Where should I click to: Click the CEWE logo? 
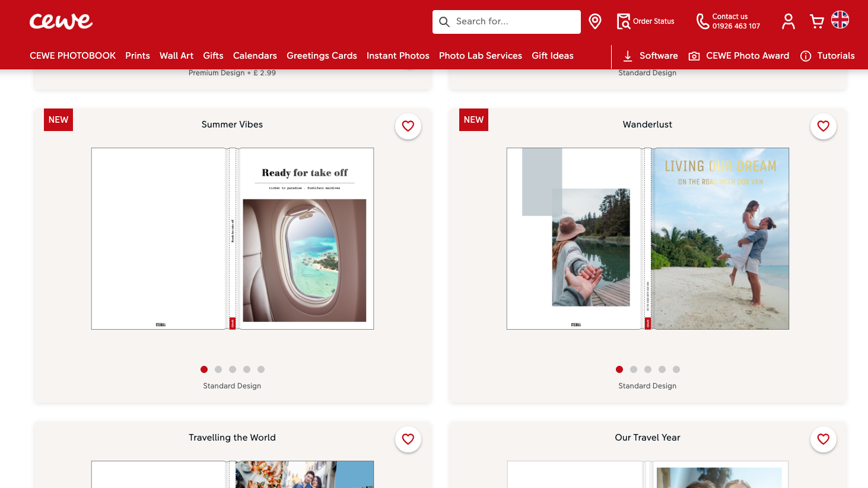[61, 21]
